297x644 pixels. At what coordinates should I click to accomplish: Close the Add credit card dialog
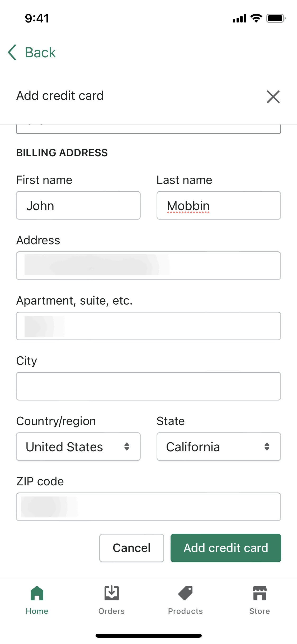(x=273, y=96)
